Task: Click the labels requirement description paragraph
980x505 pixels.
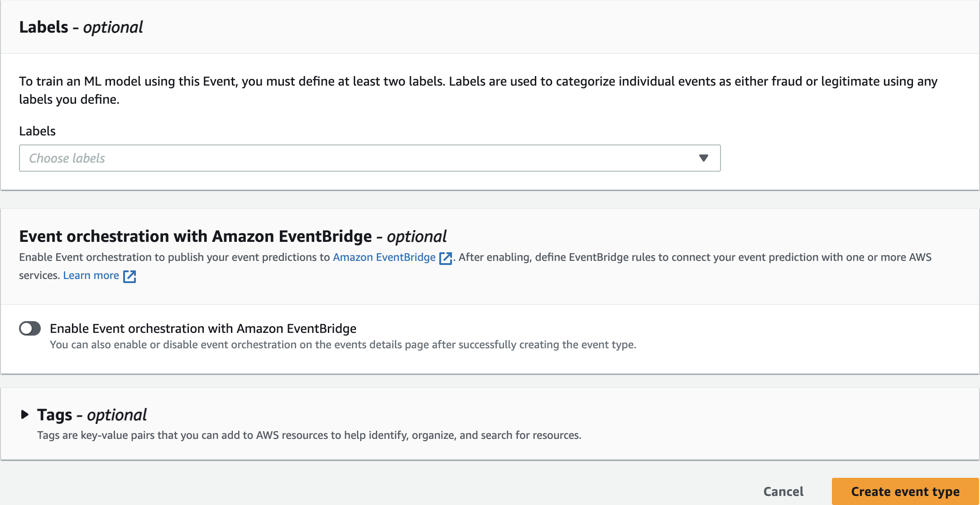Action: click(x=478, y=90)
